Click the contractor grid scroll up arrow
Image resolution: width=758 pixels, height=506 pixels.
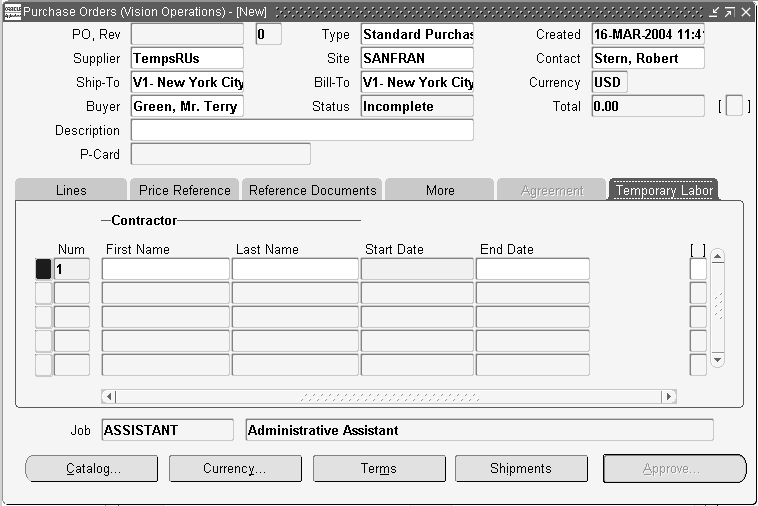point(717,257)
